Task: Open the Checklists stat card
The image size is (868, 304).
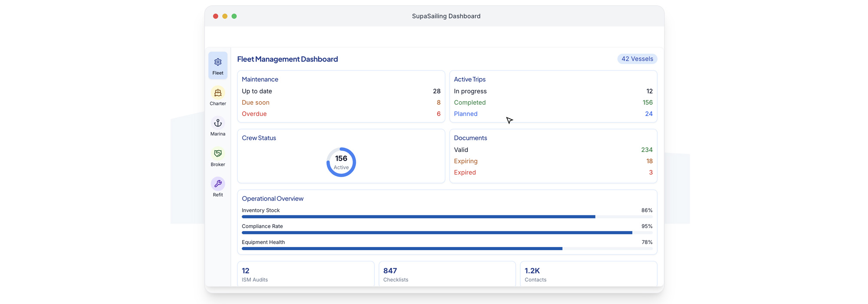Action: [447, 274]
